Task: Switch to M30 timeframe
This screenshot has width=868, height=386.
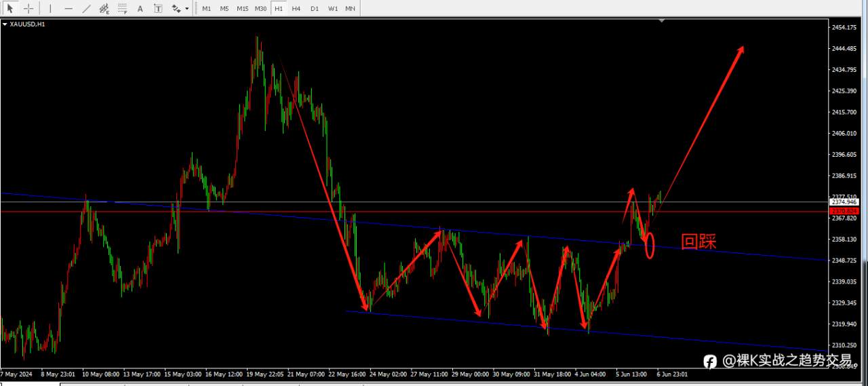Action: tap(260, 9)
